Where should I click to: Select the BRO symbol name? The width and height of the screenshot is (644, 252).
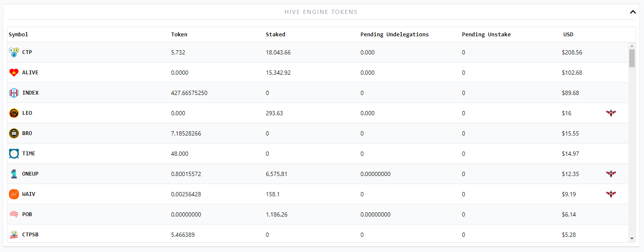pos(27,133)
